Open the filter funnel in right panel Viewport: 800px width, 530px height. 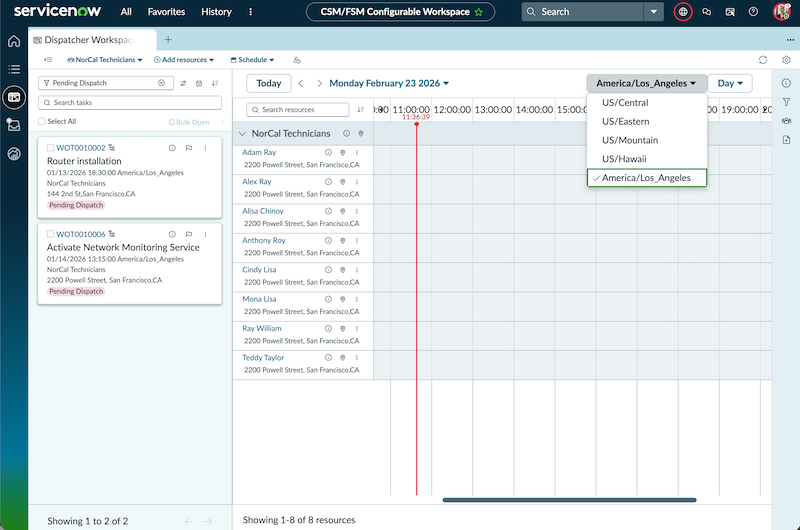pos(786,102)
